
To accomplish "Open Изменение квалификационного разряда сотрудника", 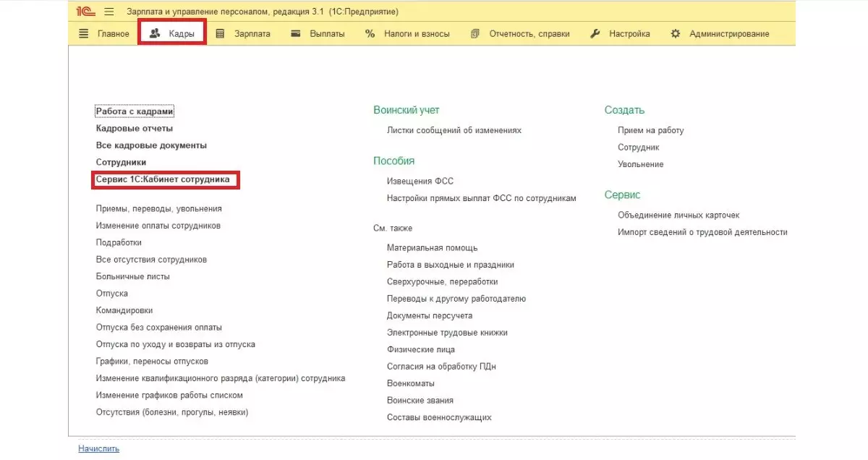I will [x=221, y=378].
